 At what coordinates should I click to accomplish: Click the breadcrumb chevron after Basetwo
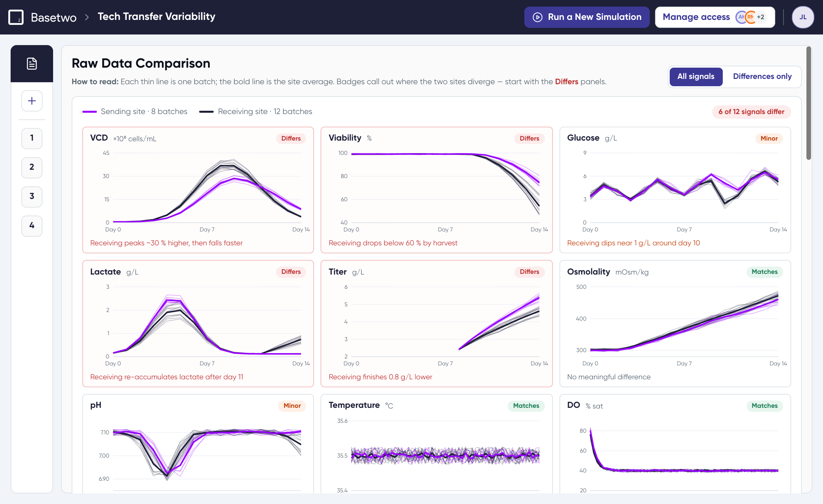(x=87, y=17)
